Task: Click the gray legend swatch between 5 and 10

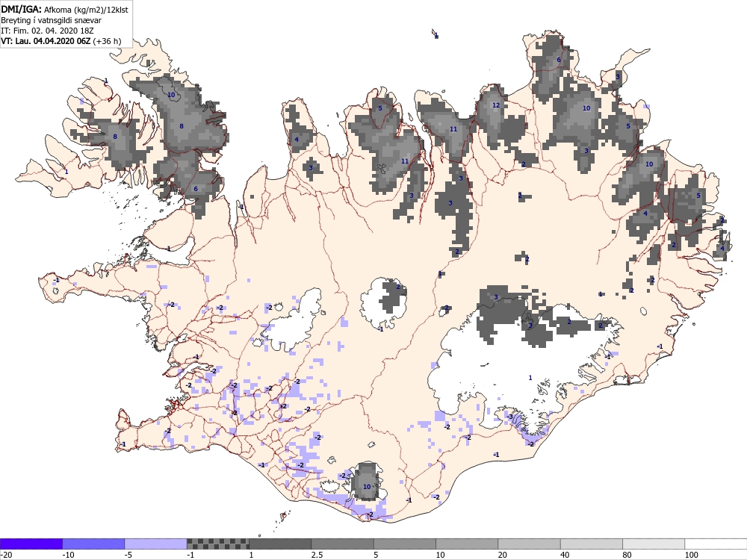Action: click(404, 544)
